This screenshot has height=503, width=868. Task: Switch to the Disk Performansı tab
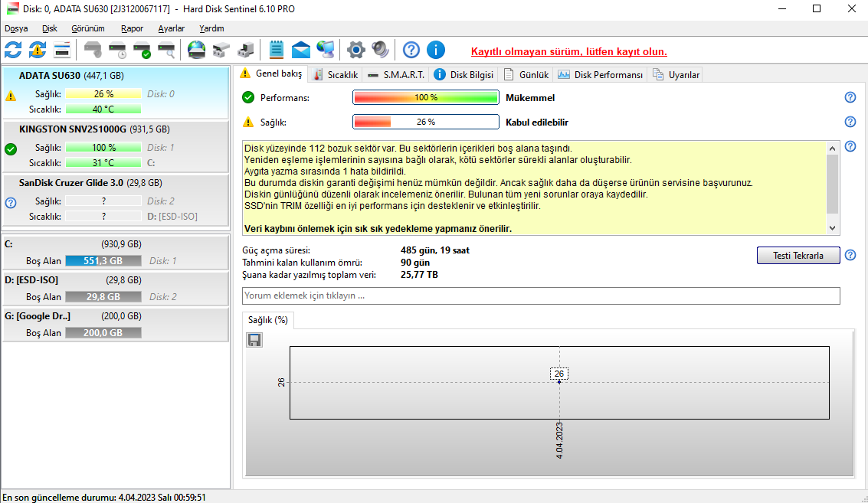coord(601,75)
